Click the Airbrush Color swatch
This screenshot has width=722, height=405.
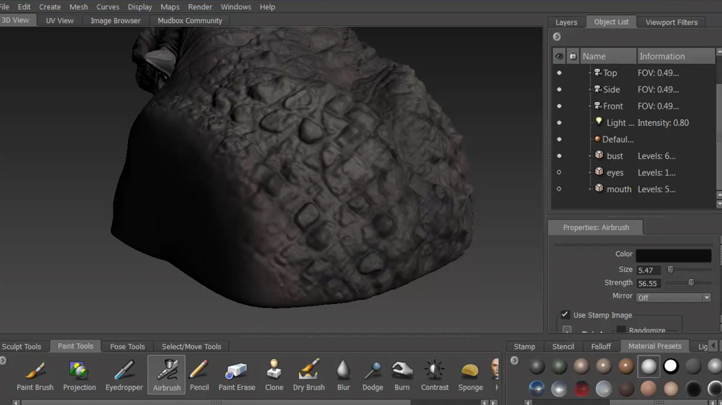pyautogui.click(x=674, y=255)
